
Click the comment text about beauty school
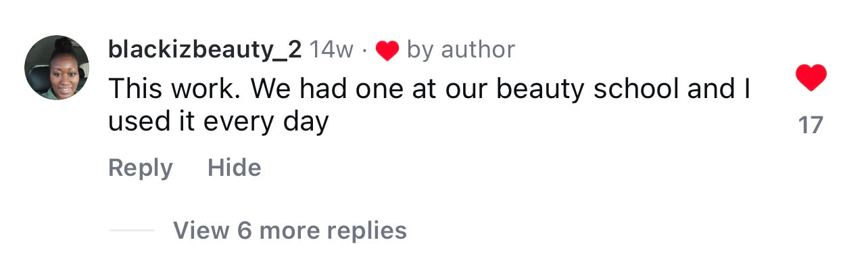pos(429,90)
